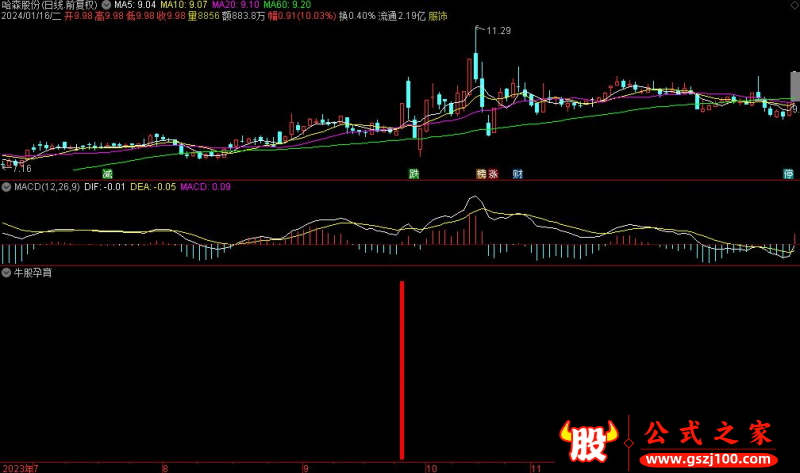Screen dimensions: 800x473
Task: Click the 开9.98 open price text
Action: 79,16
